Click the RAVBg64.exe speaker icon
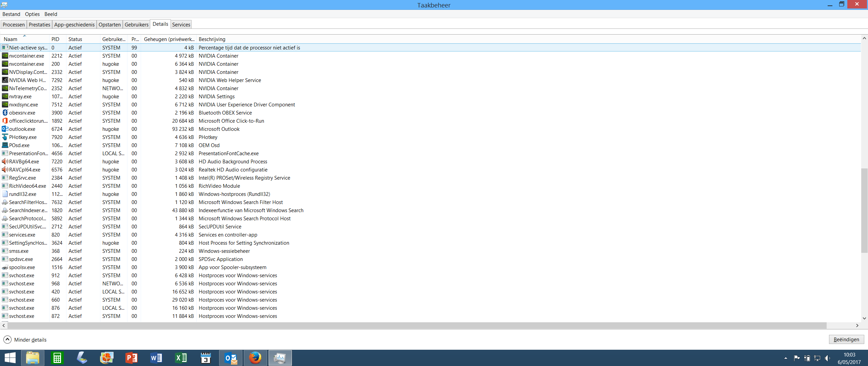This screenshot has height=366, width=868. (x=5, y=161)
